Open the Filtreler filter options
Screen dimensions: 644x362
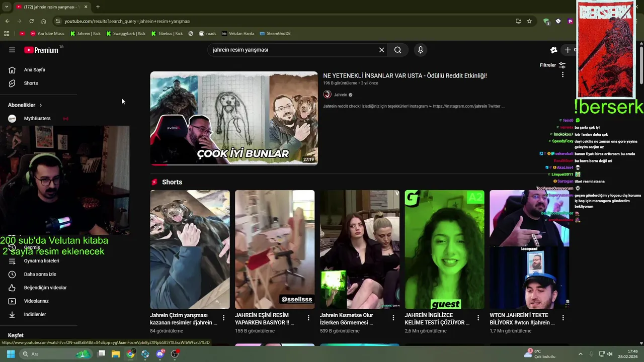[x=552, y=65]
